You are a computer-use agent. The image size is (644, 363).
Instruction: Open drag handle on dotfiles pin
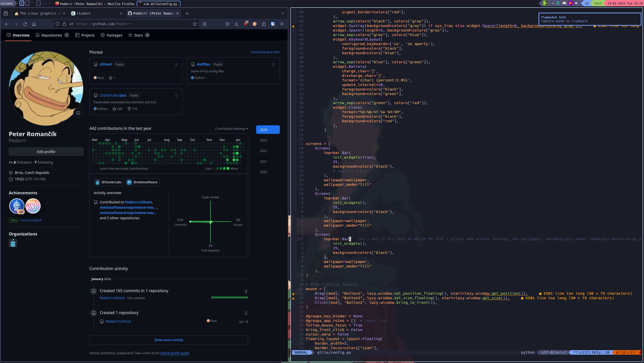pyautogui.click(x=274, y=65)
